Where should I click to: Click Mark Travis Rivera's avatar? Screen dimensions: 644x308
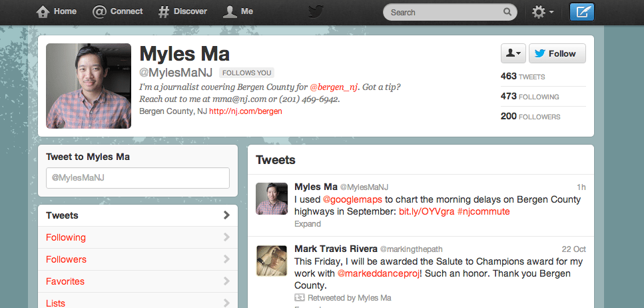(x=272, y=261)
